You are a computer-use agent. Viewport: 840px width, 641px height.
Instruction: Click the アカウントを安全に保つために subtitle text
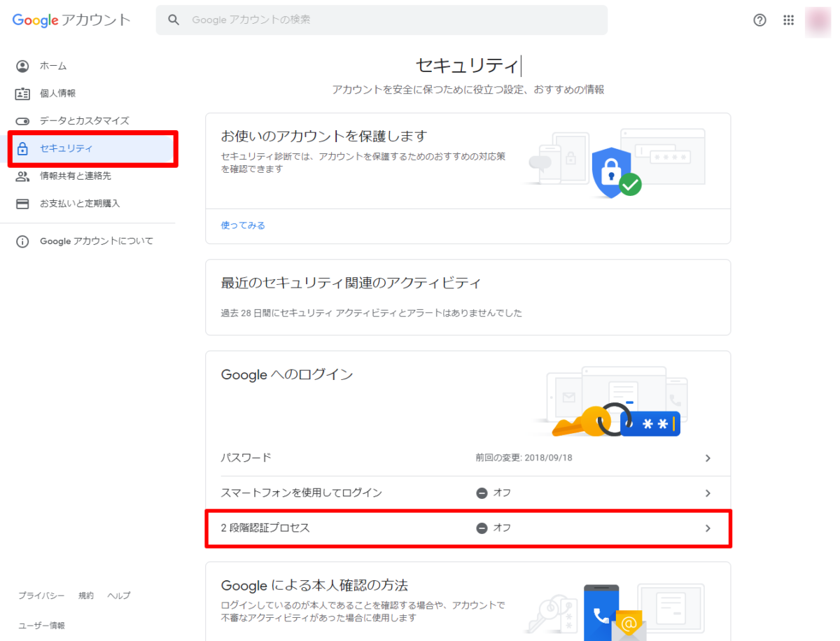(x=468, y=90)
